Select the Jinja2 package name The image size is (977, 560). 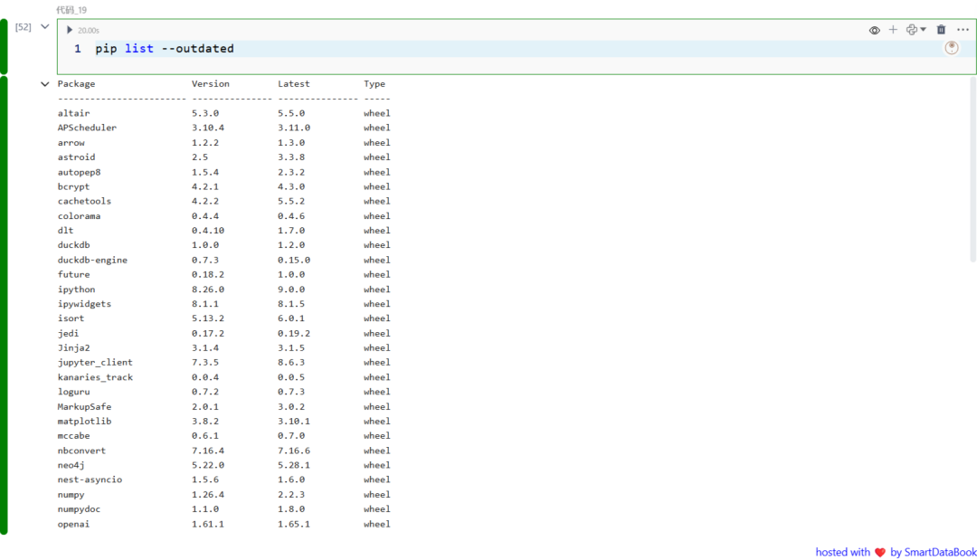tap(73, 347)
